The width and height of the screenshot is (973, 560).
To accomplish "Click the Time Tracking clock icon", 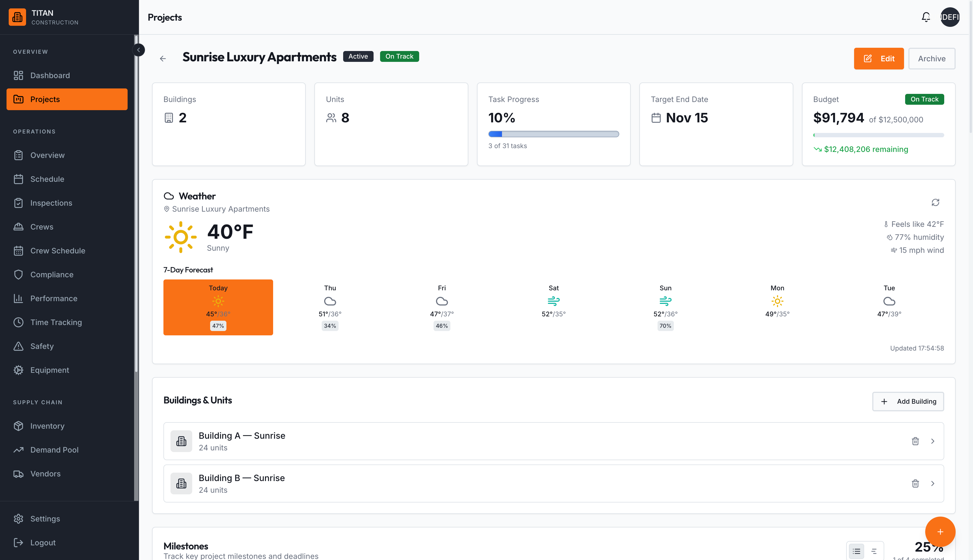I will click(18, 322).
